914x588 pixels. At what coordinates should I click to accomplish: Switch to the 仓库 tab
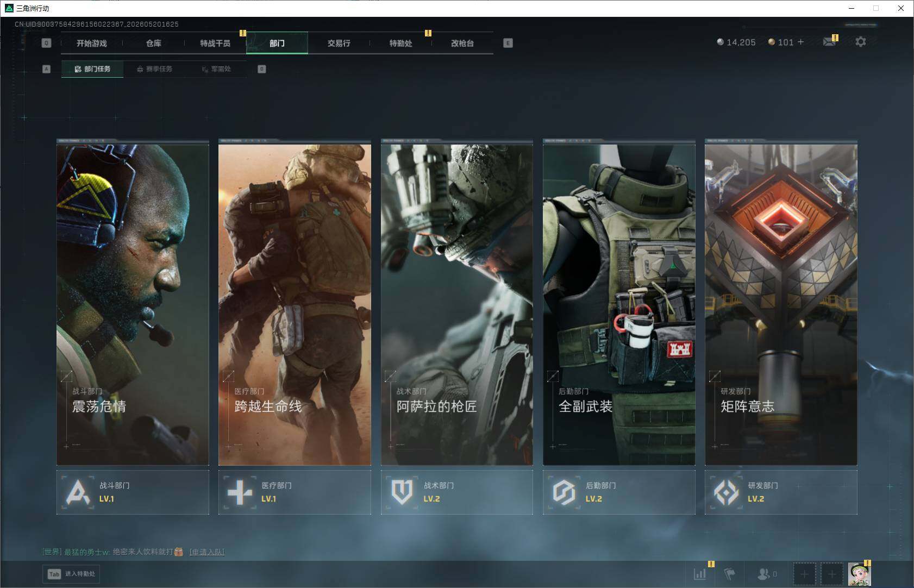click(153, 43)
